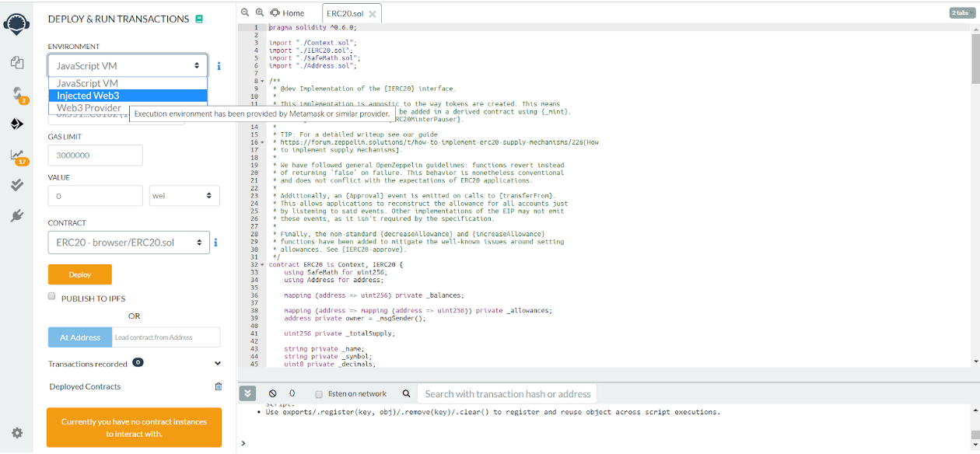Image resolution: width=980 pixels, height=454 pixels.
Task: Choose Web3 Provider from environment list
Action: pos(89,108)
